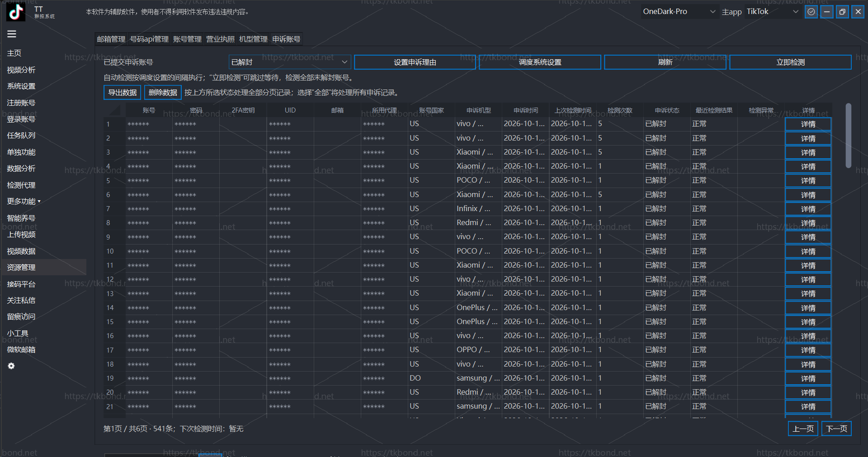
Task: Click the table vertical scrollbar
Action: (x=849, y=136)
